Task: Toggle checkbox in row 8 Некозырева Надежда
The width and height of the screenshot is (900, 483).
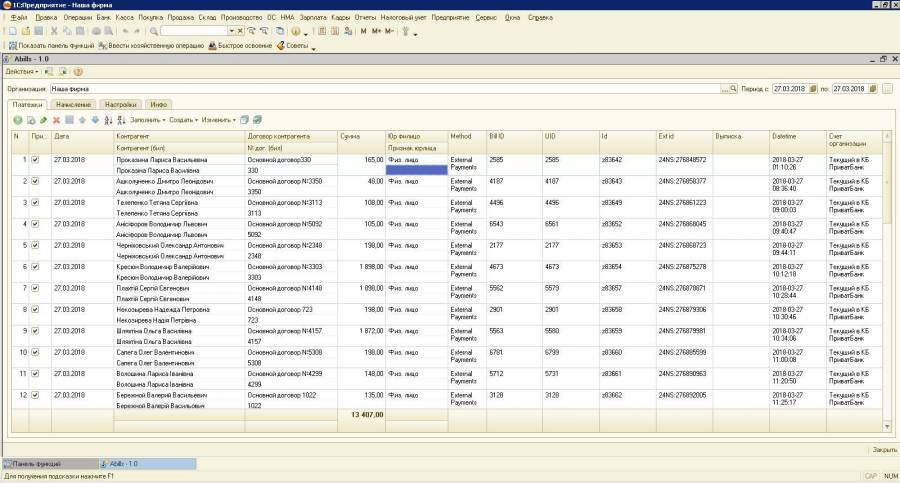Action: point(35,310)
